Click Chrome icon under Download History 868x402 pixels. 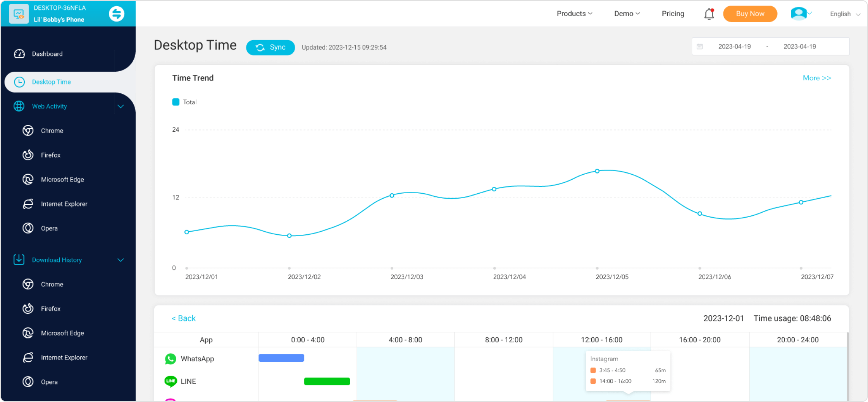pos(28,284)
